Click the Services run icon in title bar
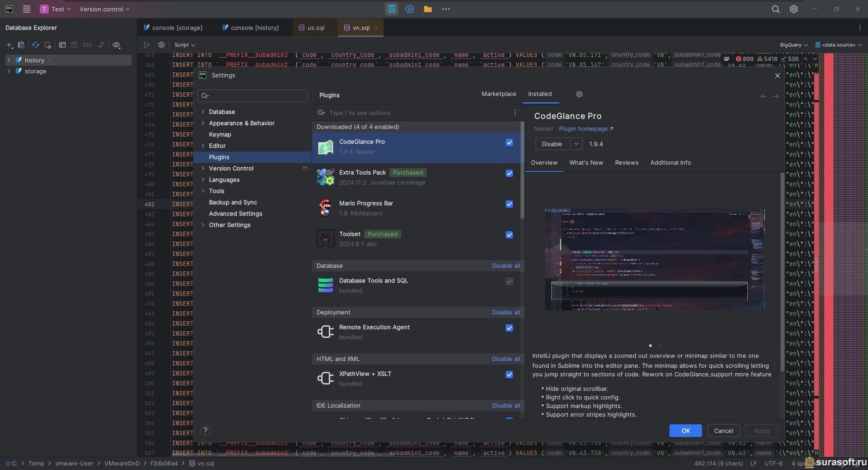Screen dimensions: 868x470 coord(410,9)
